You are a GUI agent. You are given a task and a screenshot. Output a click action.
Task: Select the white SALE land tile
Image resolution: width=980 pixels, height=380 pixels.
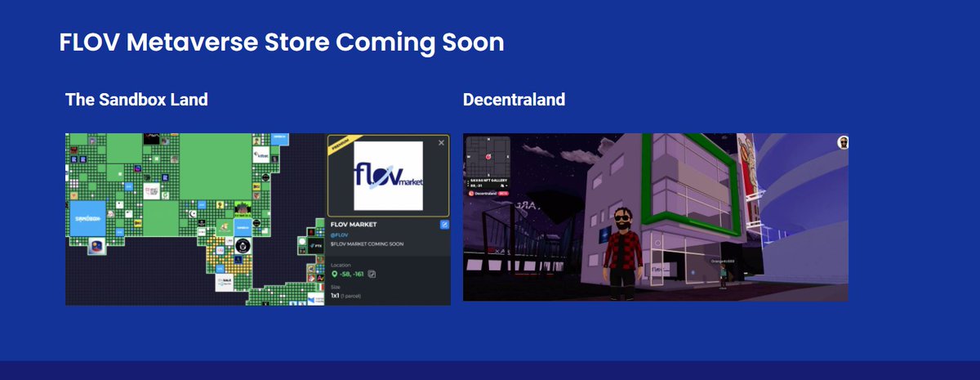tap(225, 282)
